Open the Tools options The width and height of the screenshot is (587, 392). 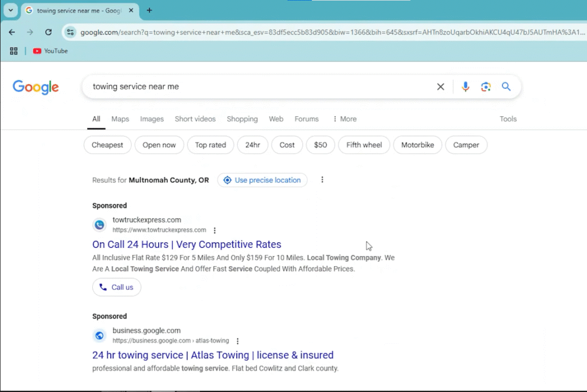[508, 119]
